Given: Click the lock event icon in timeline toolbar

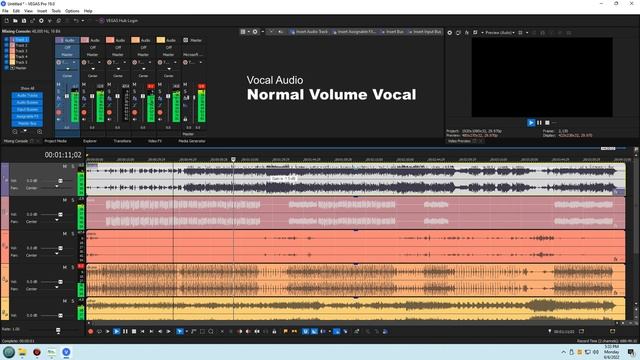Looking at the screenshot, I should click(274, 331).
